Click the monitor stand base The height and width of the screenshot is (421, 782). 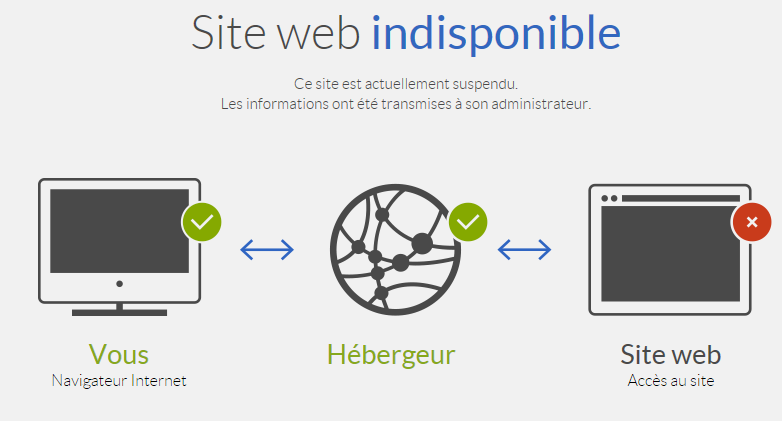click(x=119, y=312)
